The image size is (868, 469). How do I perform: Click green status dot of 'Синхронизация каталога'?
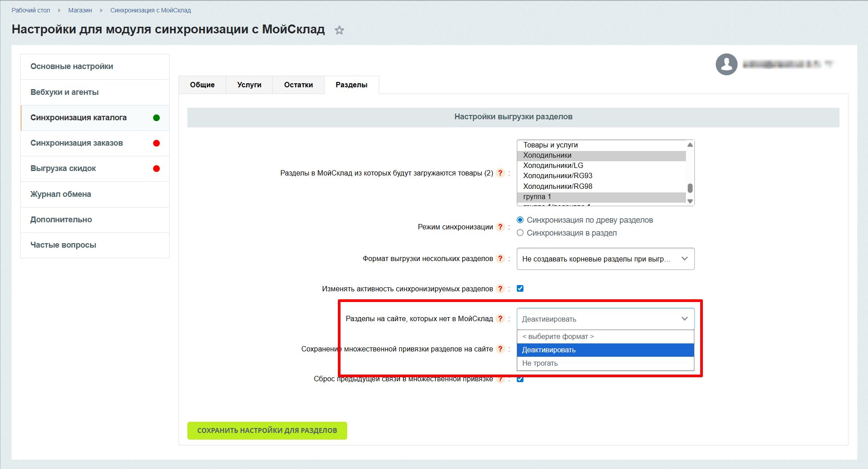(x=156, y=118)
